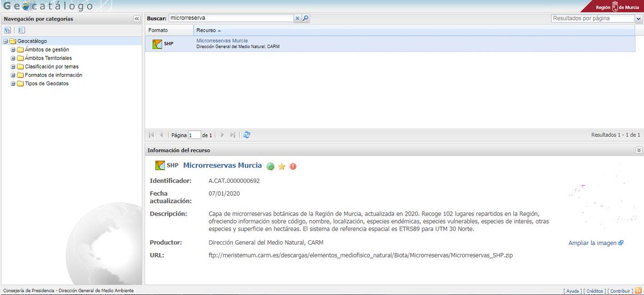Image resolution: width=644 pixels, height=295 pixels.
Task: Refresh the results list
Action: tap(247, 135)
